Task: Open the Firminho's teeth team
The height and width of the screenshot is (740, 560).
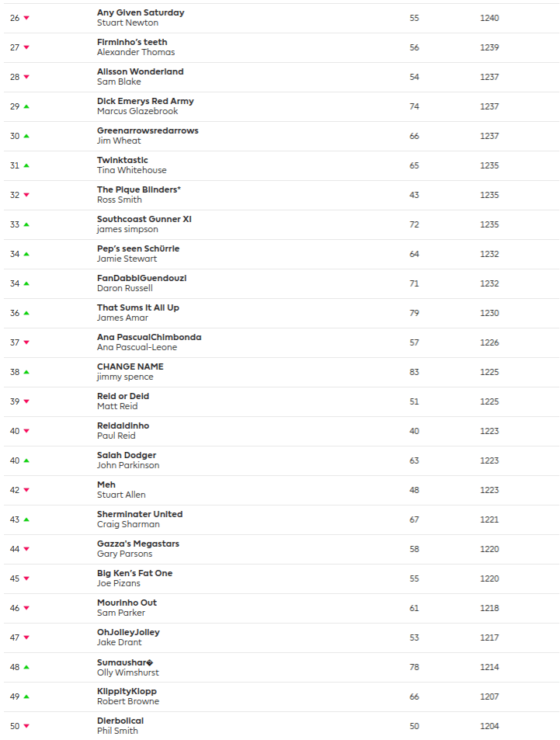Action: [132, 43]
